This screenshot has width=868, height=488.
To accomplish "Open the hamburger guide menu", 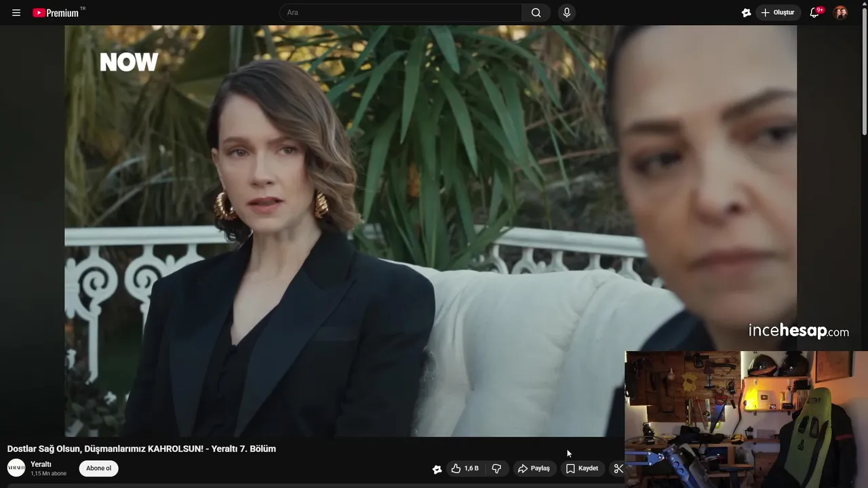I will 16,13.
